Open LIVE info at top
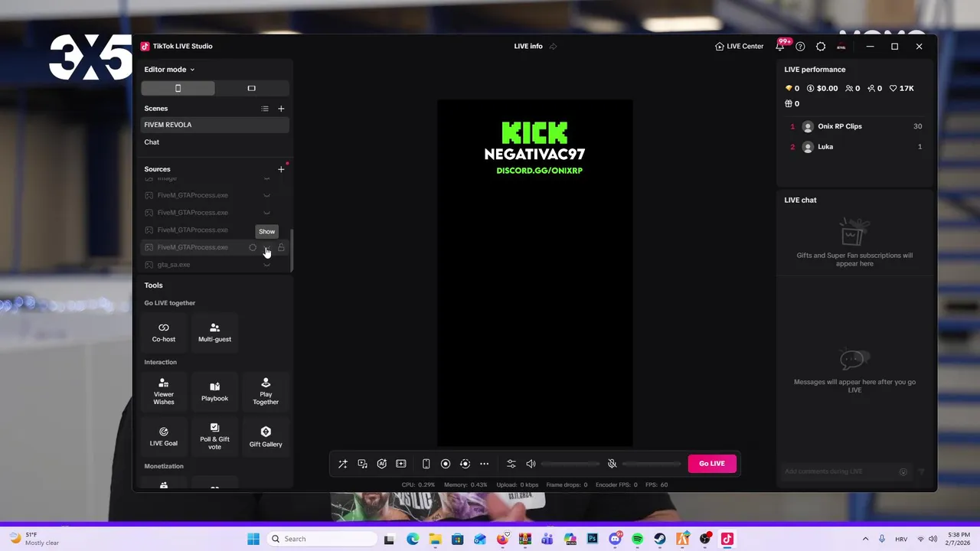Image resolution: width=980 pixels, height=551 pixels. coord(528,47)
